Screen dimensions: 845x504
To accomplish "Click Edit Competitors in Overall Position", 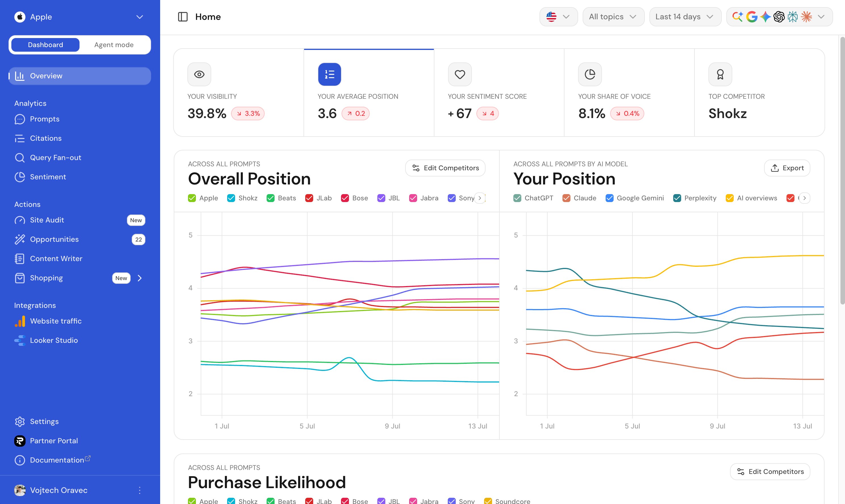I will click(x=445, y=168).
